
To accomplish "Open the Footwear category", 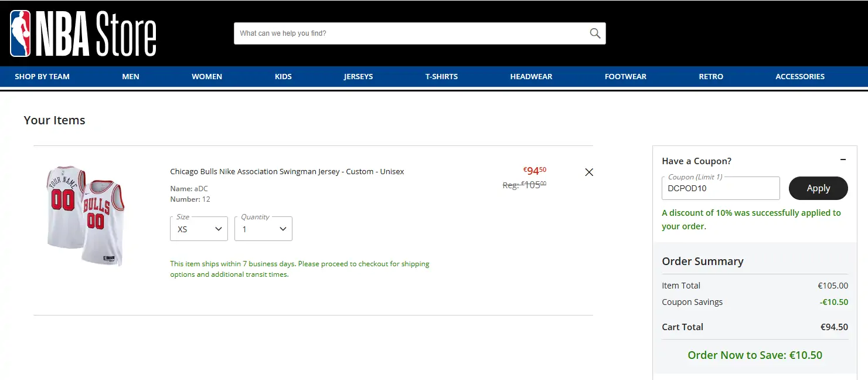I will [625, 76].
